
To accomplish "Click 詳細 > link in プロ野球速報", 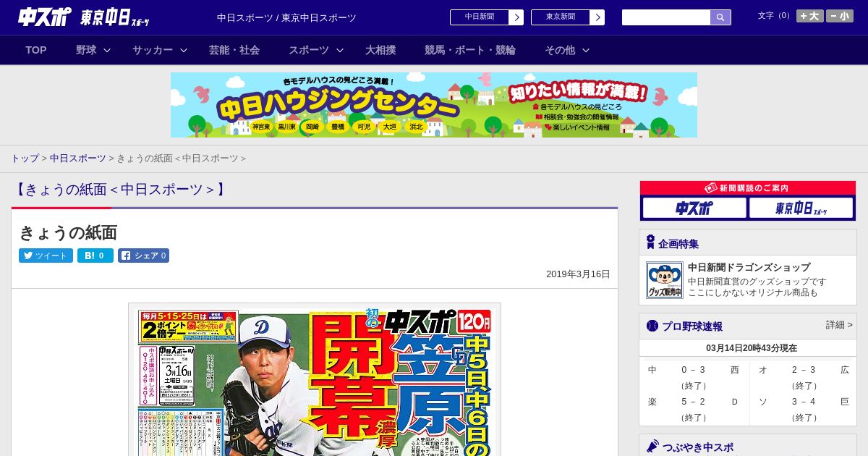I will [839, 325].
